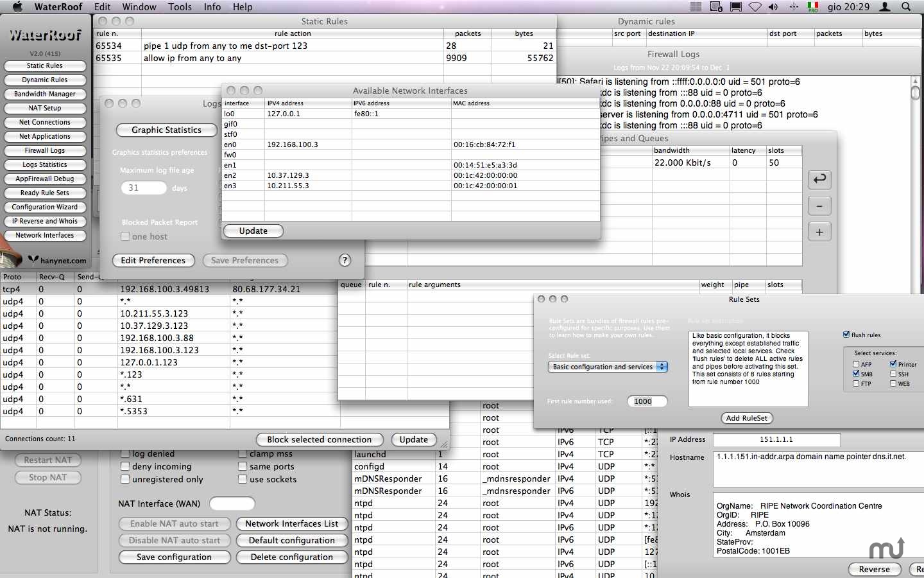Click the display monitor menu icon

point(736,6)
